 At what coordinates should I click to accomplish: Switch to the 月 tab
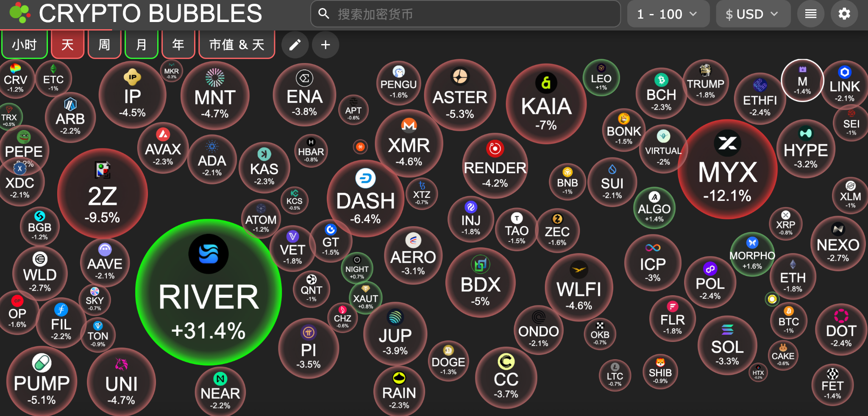[x=141, y=44]
